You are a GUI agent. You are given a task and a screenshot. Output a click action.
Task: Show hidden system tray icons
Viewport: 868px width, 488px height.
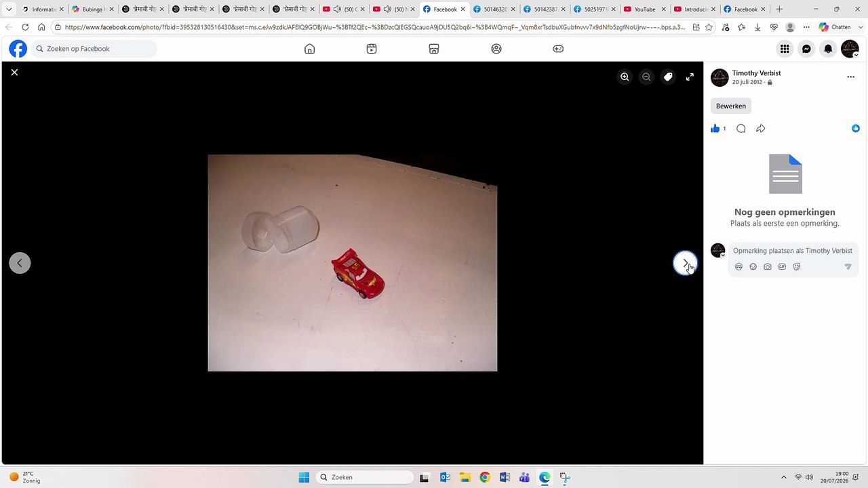click(784, 477)
